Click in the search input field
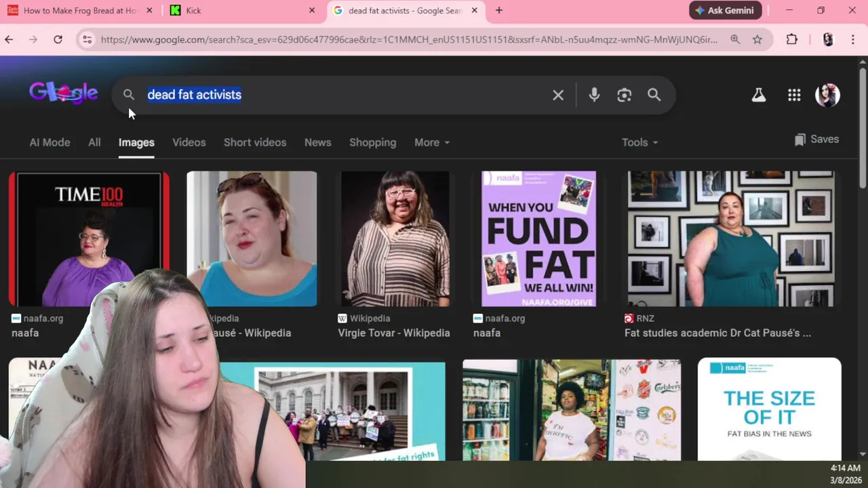 346,95
